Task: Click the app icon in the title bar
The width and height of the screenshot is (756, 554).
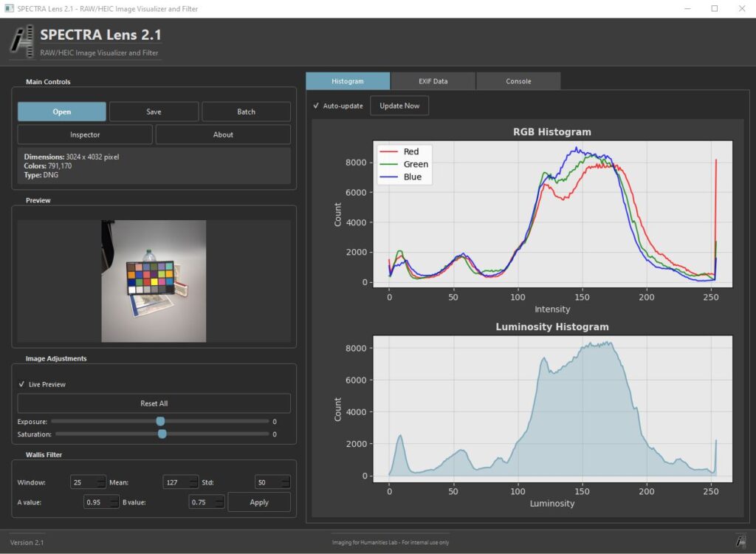Action: (x=9, y=9)
